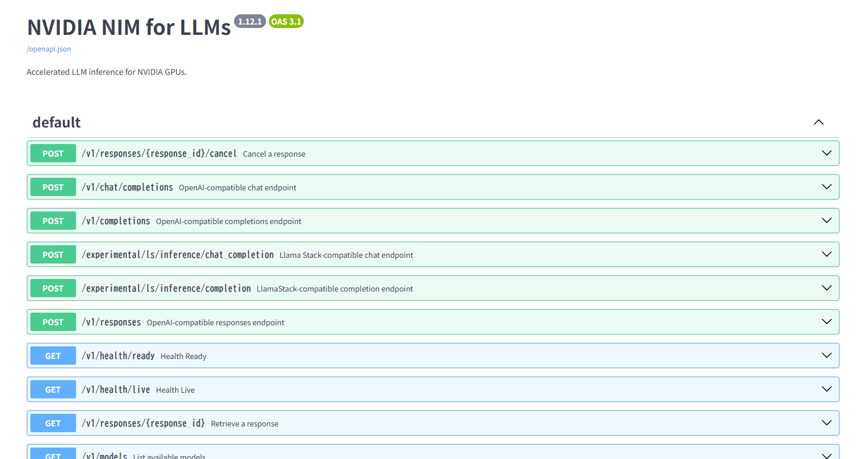Click 'Health Ready' description text
The width and height of the screenshot is (868, 459).
(x=184, y=356)
